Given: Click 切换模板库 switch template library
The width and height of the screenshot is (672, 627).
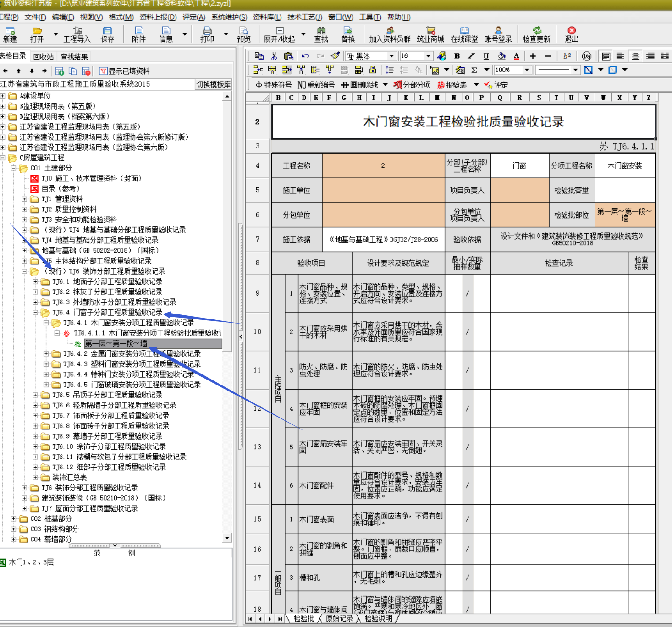Looking at the screenshot, I should coord(213,84).
